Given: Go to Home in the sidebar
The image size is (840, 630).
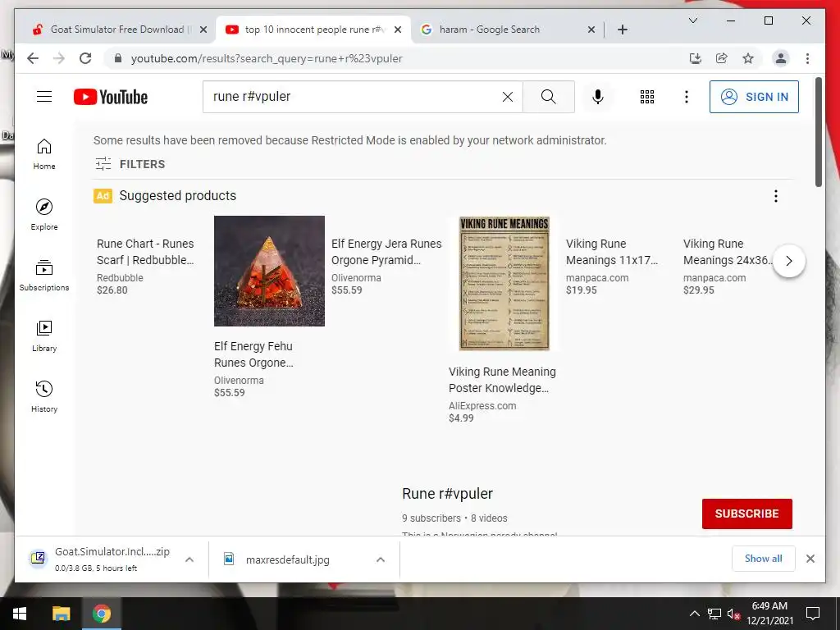Looking at the screenshot, I should point(44,154).
